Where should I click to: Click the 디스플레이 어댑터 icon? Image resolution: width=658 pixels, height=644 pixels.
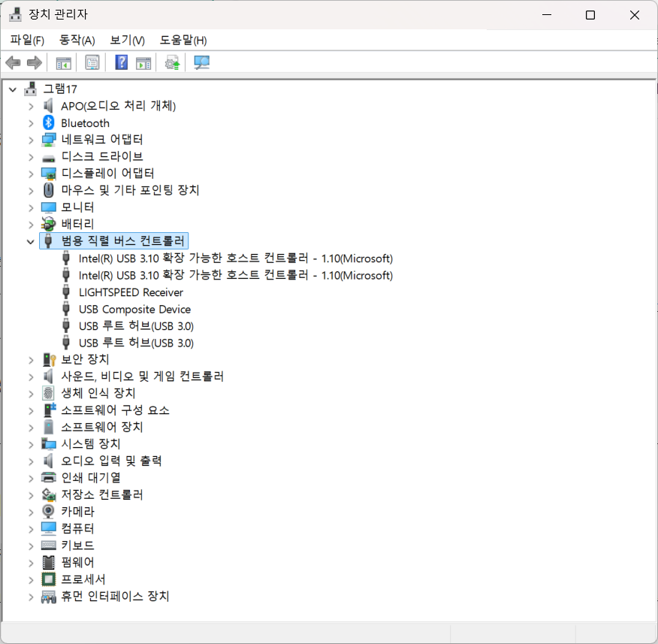click(49, 174)
